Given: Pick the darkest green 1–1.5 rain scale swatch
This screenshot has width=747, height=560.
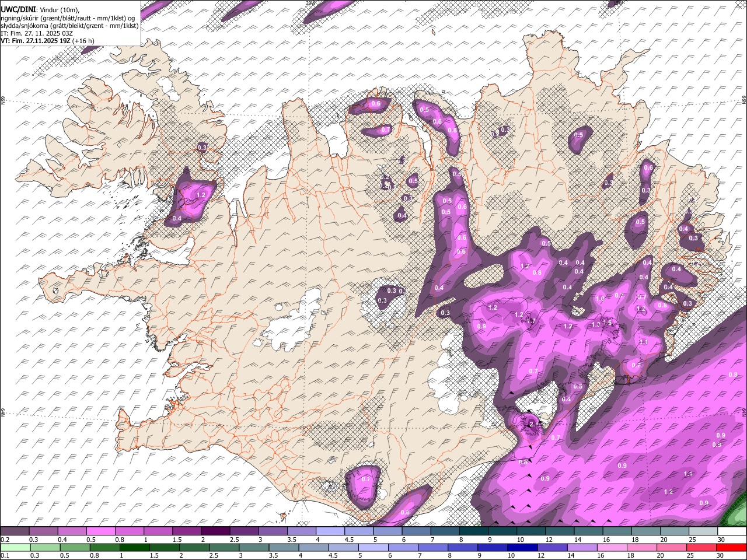Looking at the screenshot, I should (x=135, y=547).
